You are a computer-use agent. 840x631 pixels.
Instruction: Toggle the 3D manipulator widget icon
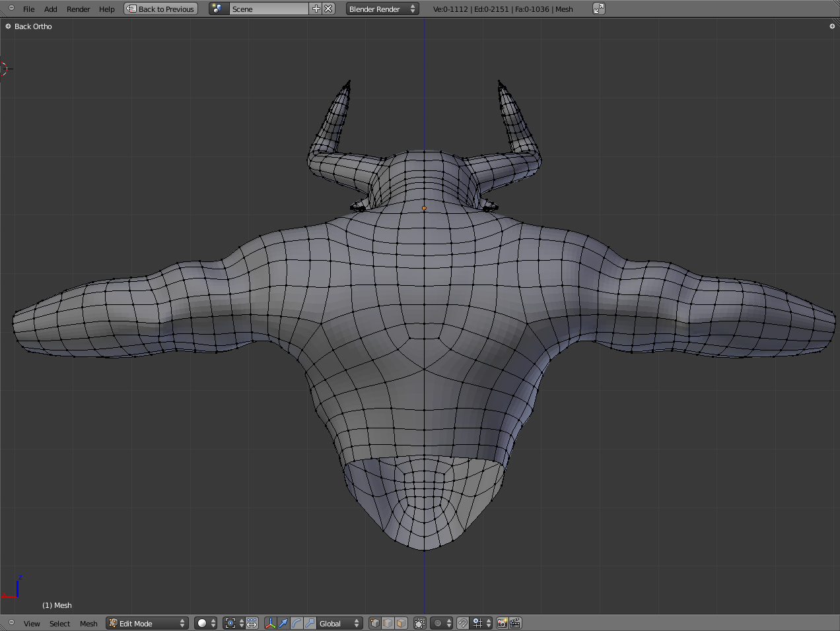(270, 623)
